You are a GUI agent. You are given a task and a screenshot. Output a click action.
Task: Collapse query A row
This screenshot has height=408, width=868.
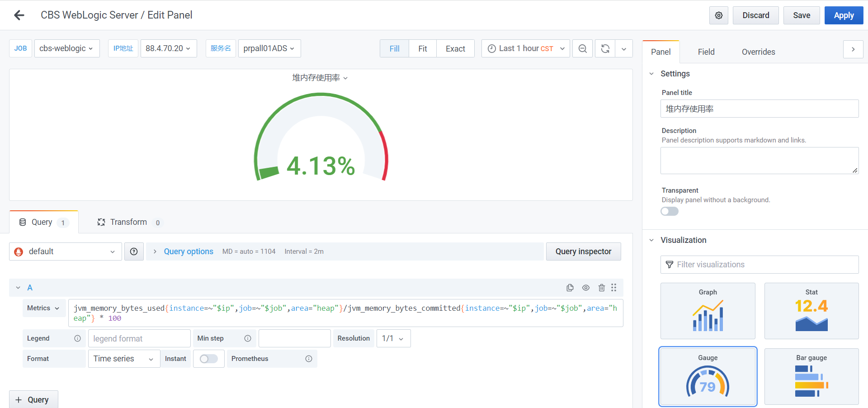[x=18, y=288]
